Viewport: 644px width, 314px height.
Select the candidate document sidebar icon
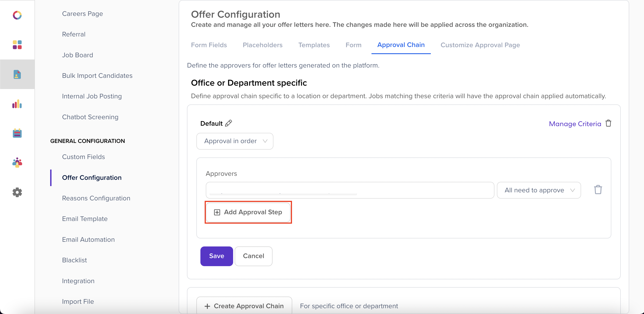[x=17, y=74]
